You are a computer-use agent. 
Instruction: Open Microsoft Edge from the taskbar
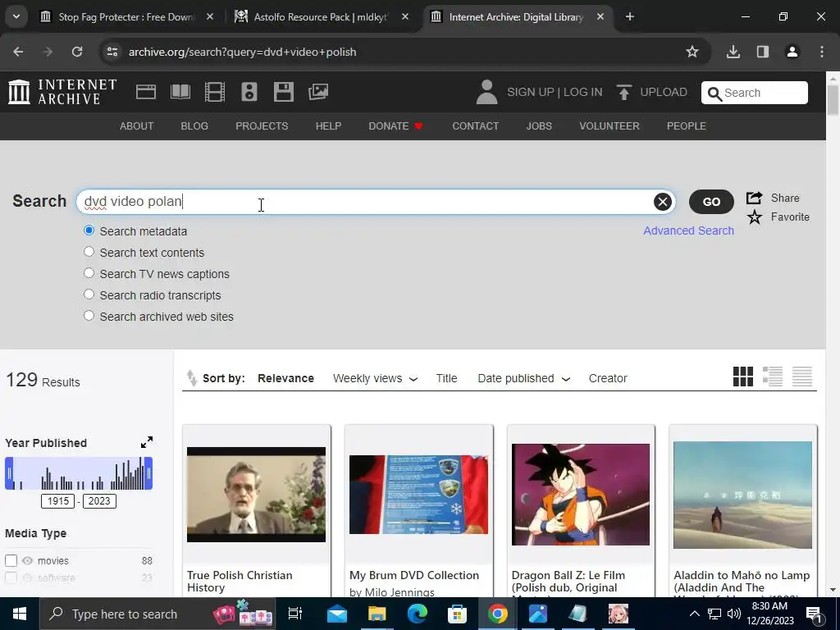417,614
